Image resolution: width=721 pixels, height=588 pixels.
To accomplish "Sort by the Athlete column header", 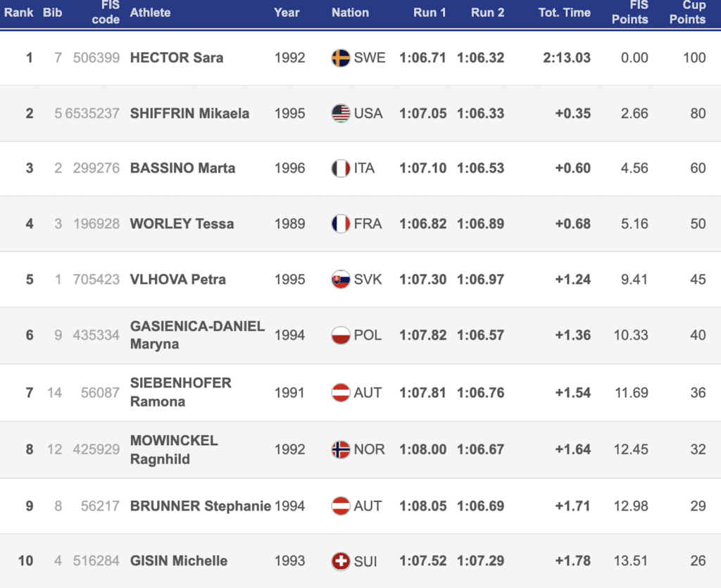I will [150, 13].
